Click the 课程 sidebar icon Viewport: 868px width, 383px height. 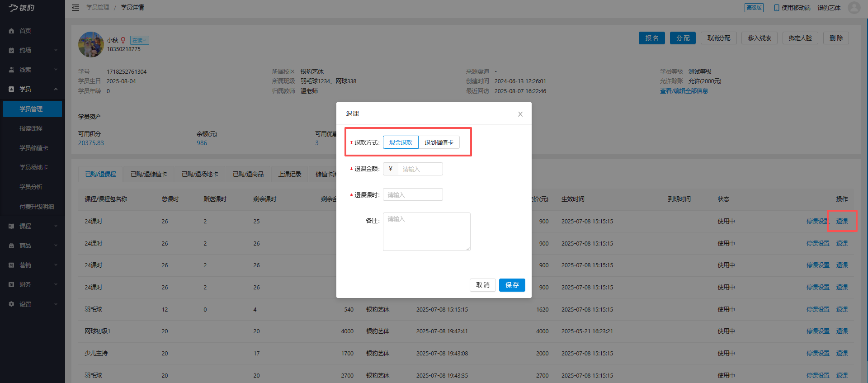(x=11, y=226)
